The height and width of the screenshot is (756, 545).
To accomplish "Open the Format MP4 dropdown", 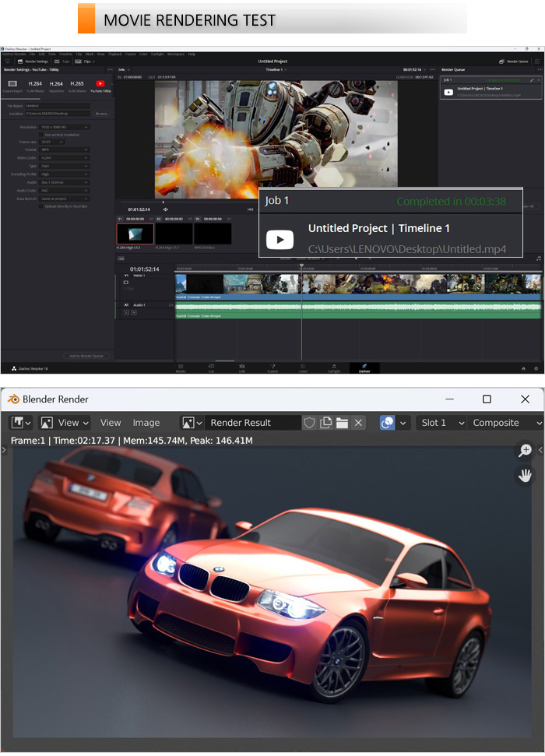I will click(x=65, y=150).
